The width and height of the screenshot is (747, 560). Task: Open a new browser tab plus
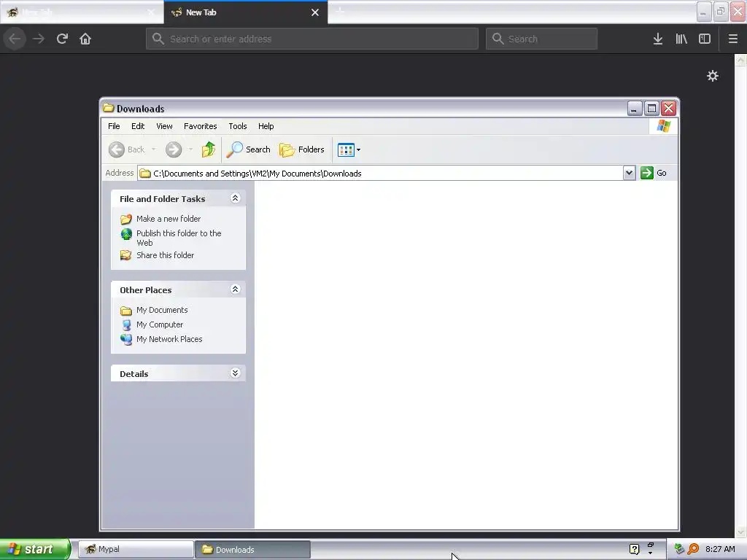click(340, 12)
